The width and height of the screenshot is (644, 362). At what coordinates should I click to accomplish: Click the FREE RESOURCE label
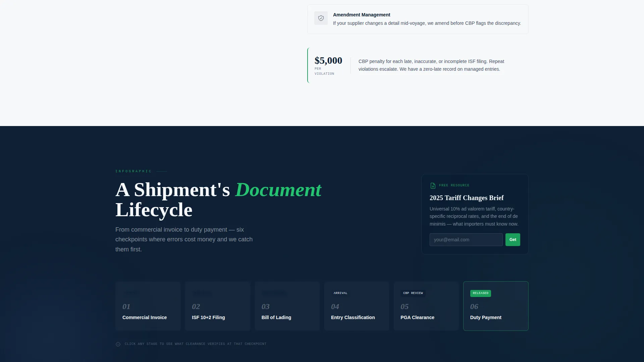[x=454, y=185]
